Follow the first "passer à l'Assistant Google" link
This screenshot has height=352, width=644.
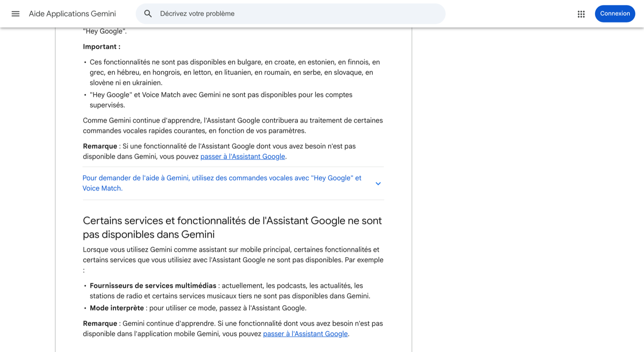243,157
